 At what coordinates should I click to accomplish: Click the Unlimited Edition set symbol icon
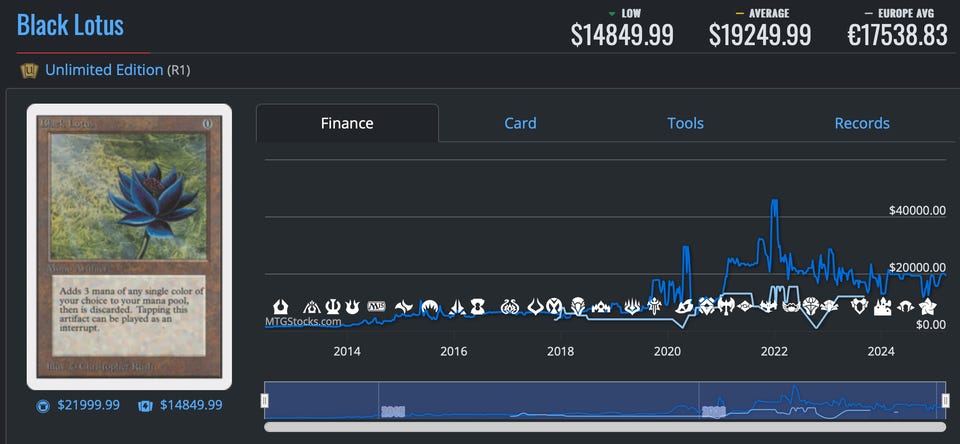[29, 71]
